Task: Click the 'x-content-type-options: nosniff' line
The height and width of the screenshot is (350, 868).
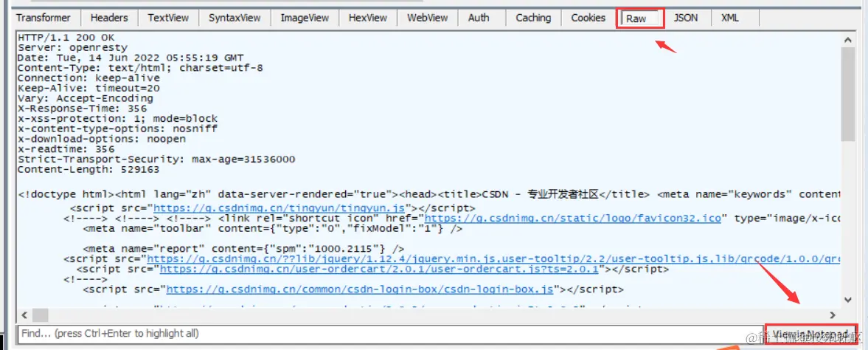Action: [117, 128]
